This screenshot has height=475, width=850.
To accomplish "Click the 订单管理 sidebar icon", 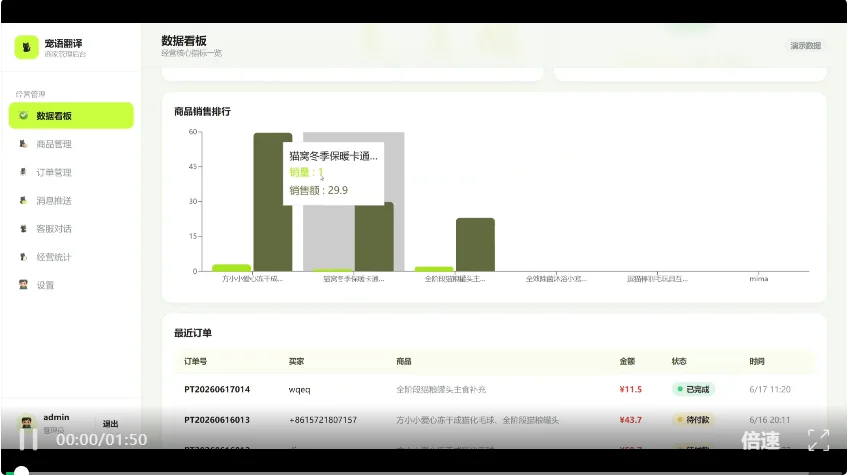I will tap(23, 172).
